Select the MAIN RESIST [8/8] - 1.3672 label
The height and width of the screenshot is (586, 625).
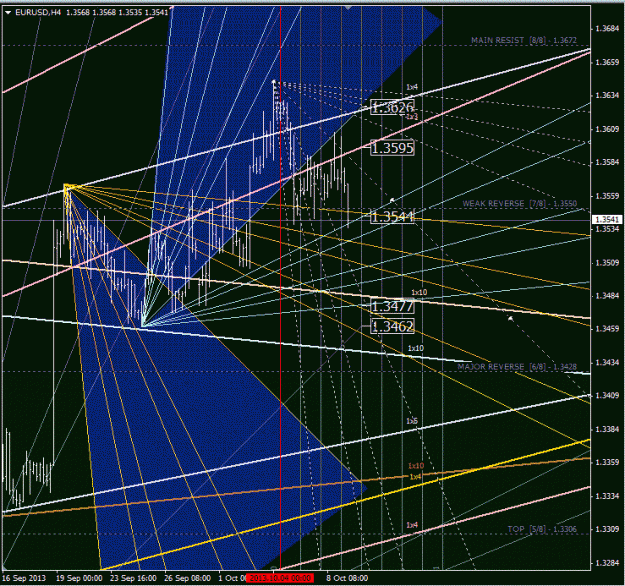pyautogui.click(x=524, y=40)
